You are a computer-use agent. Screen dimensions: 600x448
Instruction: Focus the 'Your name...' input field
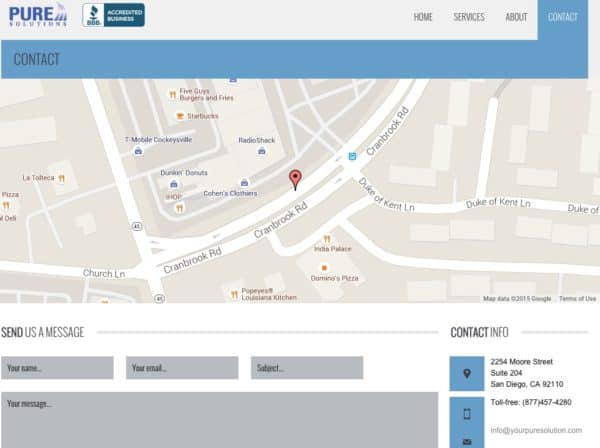[x=57, y=368]
